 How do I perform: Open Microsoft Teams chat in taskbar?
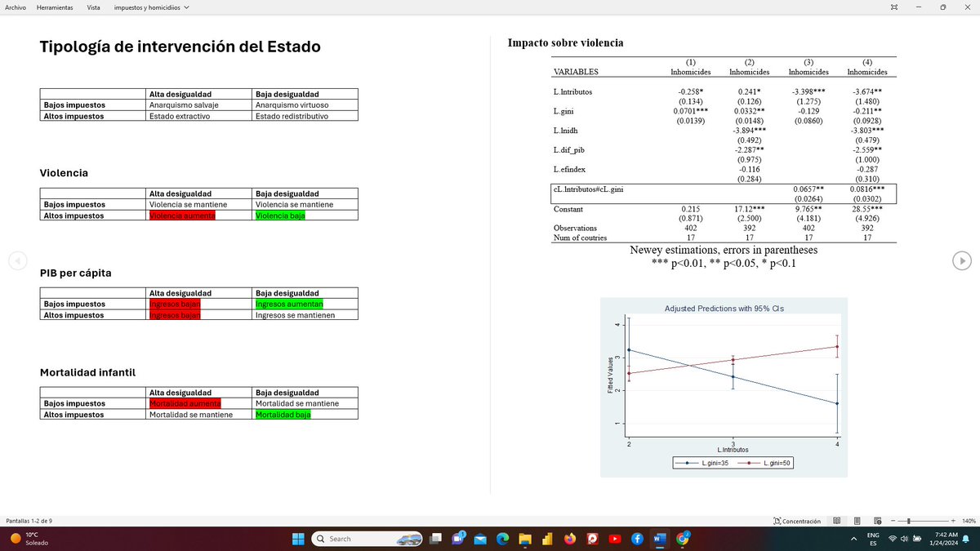pos(460,539)
